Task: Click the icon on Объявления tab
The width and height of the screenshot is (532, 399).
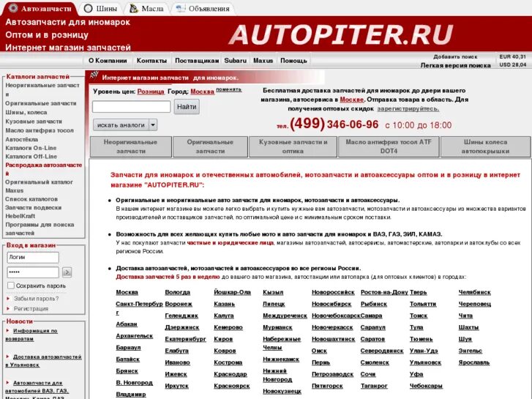Action: pyautogui.click(x=181, y=9)
